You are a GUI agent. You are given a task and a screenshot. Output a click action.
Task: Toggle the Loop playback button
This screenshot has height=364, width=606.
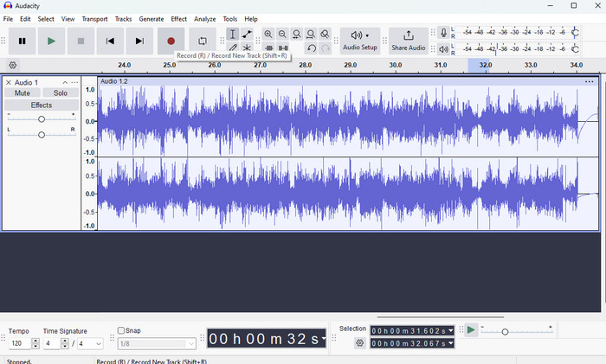coord(203,41)
